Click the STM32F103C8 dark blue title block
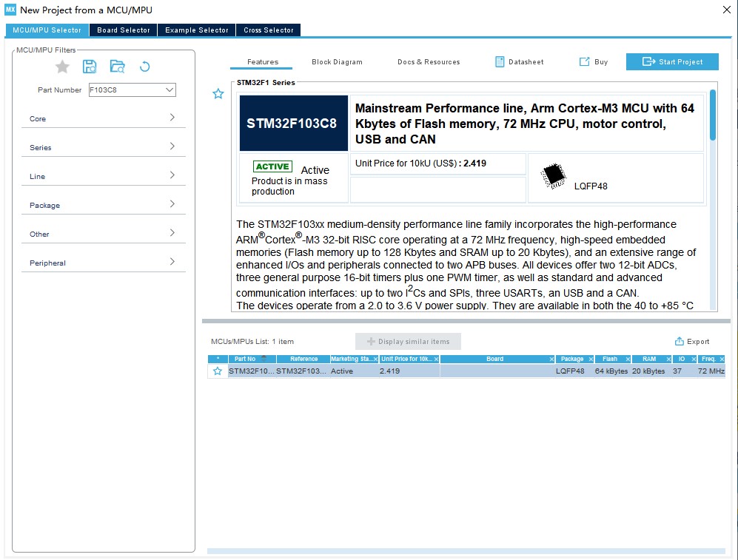The width and height of the screenshot is (738, 560). pyautogui.click(x=294, y=124)
